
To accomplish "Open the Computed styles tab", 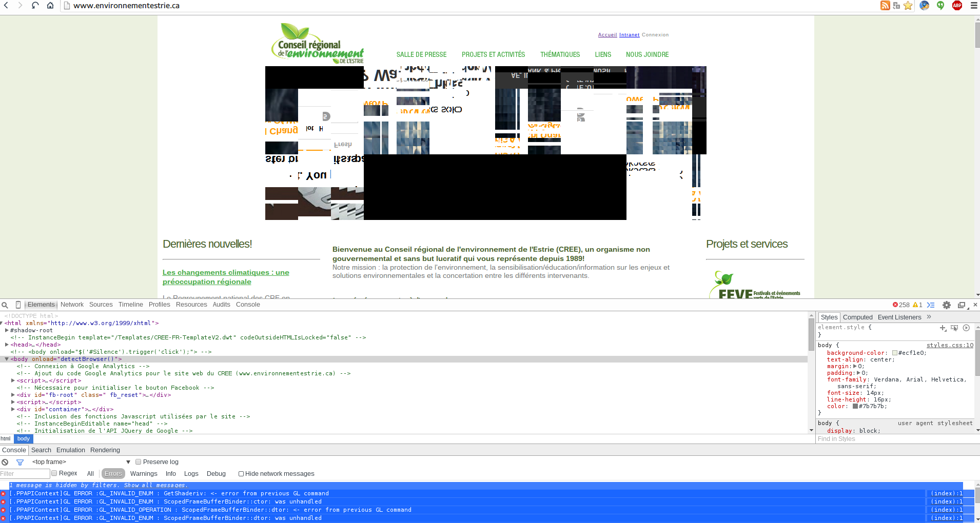I will click(x=857, y=317).
